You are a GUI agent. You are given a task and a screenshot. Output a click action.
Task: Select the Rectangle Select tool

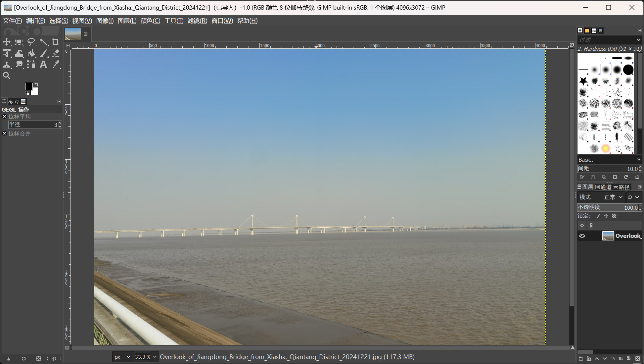[x=19, y=42]
